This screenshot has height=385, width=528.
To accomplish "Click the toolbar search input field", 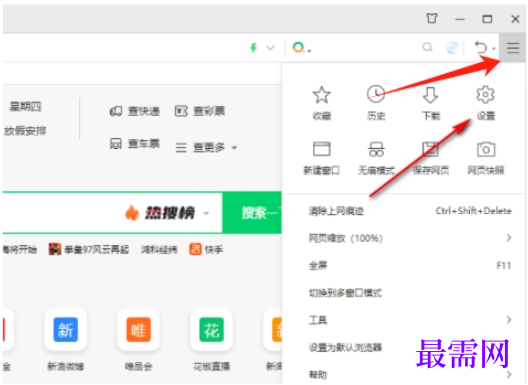I will (x=365, y=47).
